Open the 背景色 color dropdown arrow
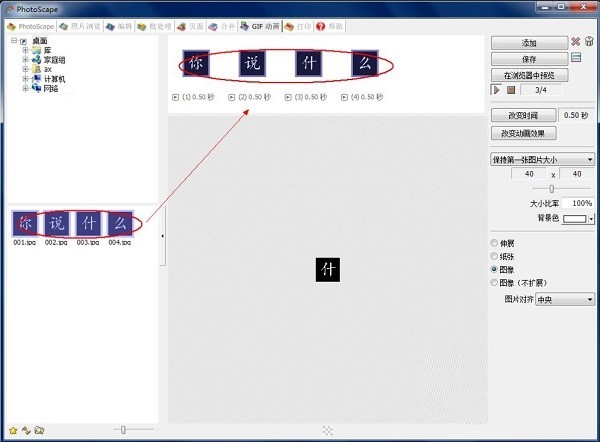600x442 pixels. coord(592,219)
